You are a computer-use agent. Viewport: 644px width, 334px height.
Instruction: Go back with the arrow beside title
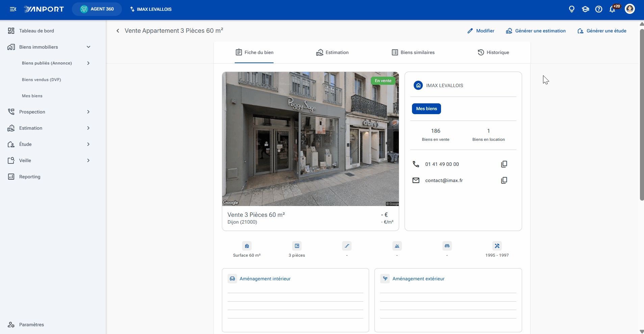[118, 31]
